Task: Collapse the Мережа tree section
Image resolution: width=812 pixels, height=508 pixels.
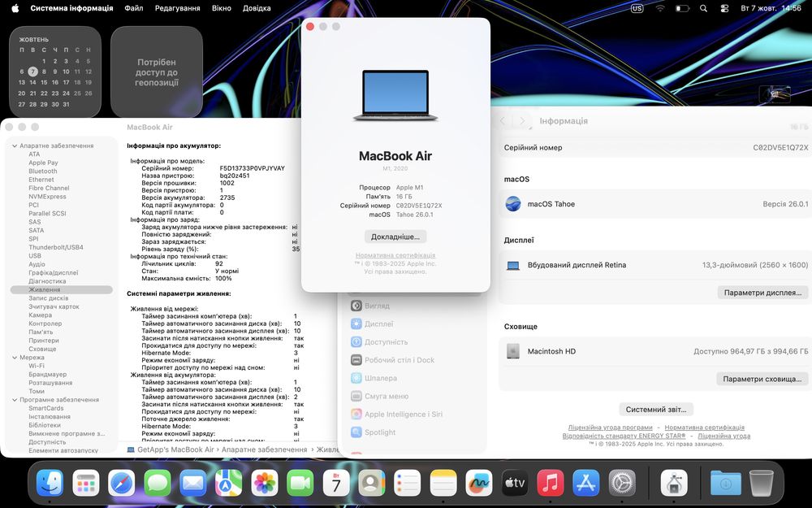Action: [x=15, y=358]
